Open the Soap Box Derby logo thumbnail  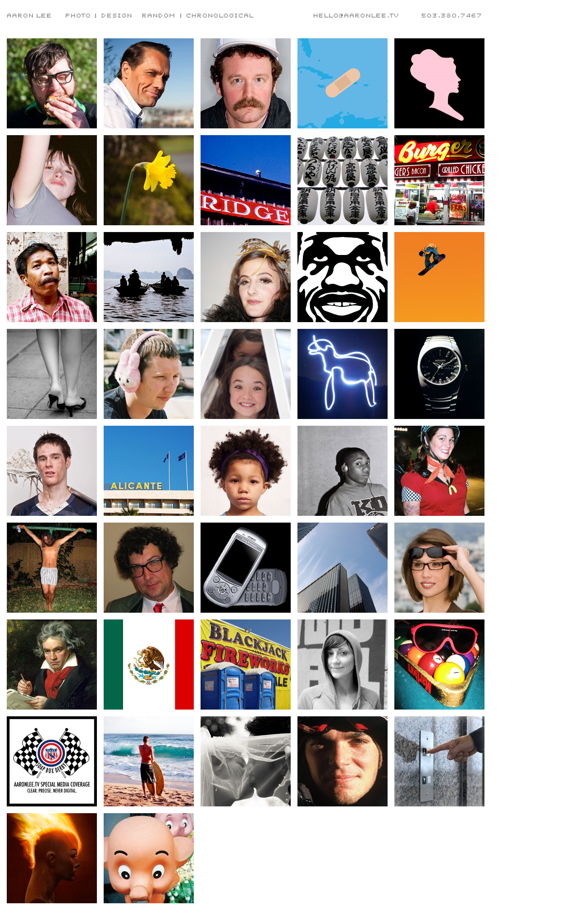point(52,761)
